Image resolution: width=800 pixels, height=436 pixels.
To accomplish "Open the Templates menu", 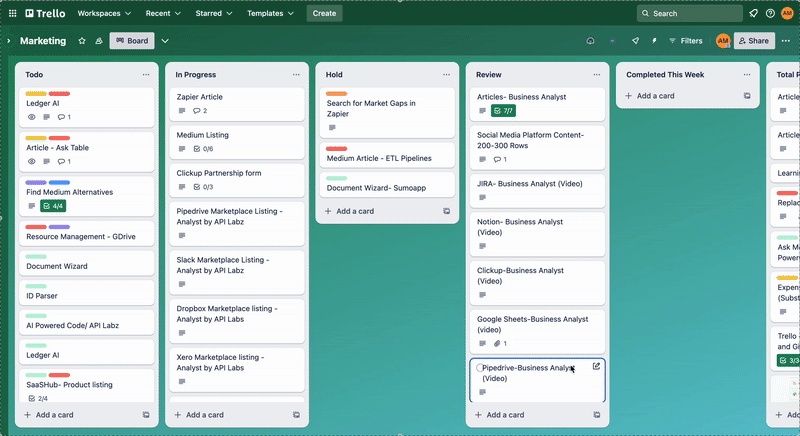I will [270, 13].
